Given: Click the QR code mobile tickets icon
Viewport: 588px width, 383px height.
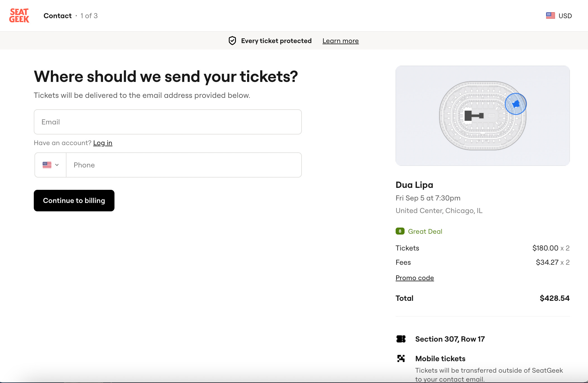Looking at the screenshot, I should [x=401, y=358].
